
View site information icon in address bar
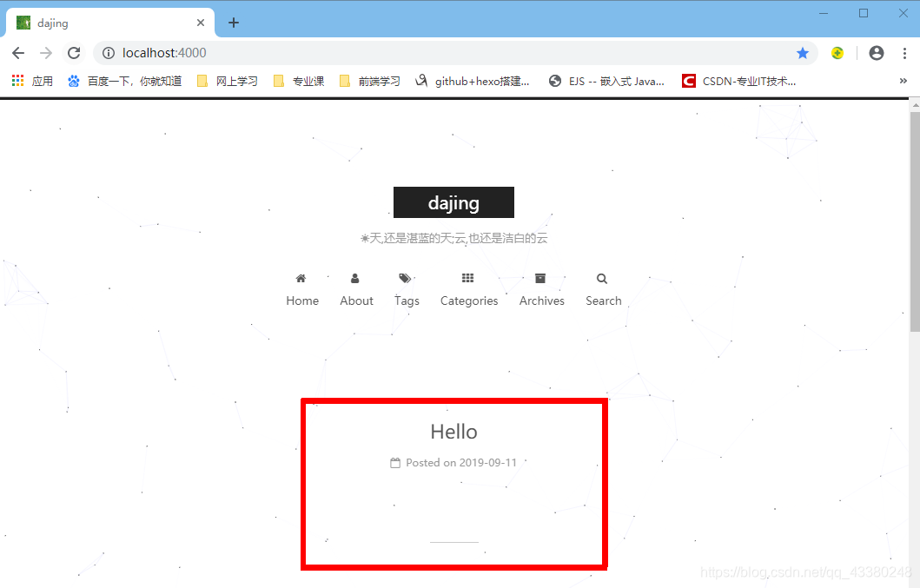(x=109, y=53)
